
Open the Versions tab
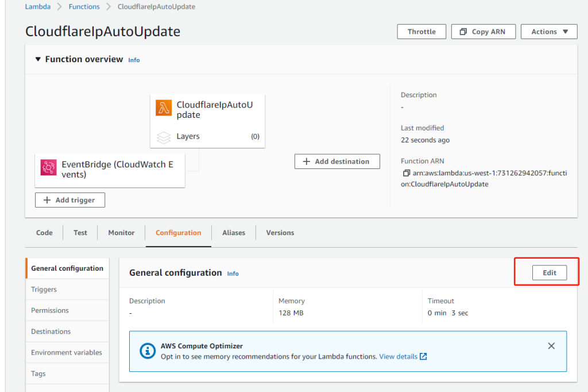tap(280, 233)
